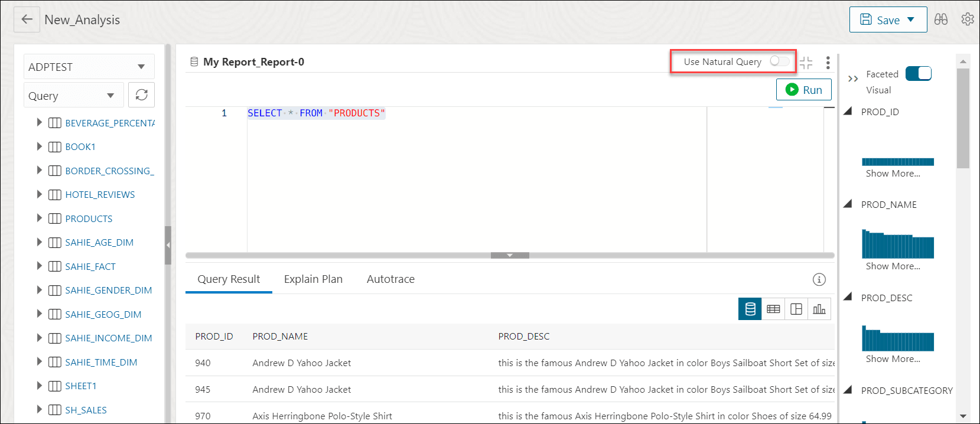The height and width of the screenshot is (424, 980).
Task: Open the settings gear icon
Action: point(967,19)
